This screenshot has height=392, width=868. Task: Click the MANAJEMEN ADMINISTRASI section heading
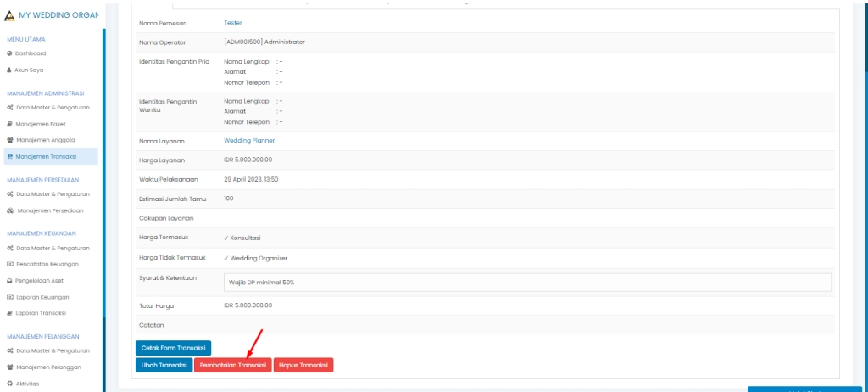tap(46, 93)
